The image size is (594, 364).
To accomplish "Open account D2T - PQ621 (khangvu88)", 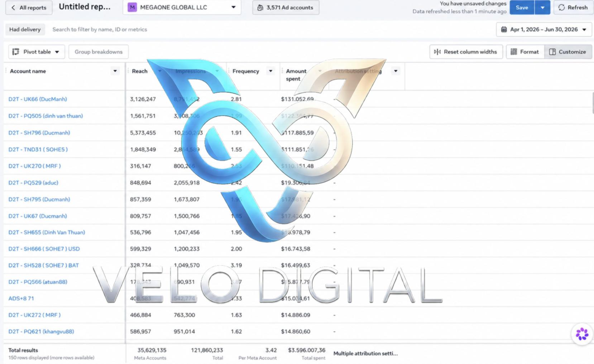I will (x=41, y=331).
